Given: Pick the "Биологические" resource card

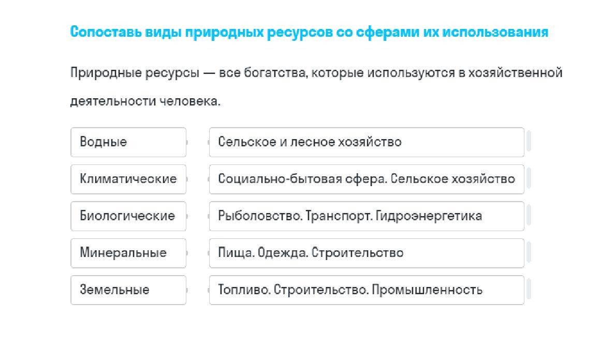Looking at the screenshot, I should coord(128,216).
